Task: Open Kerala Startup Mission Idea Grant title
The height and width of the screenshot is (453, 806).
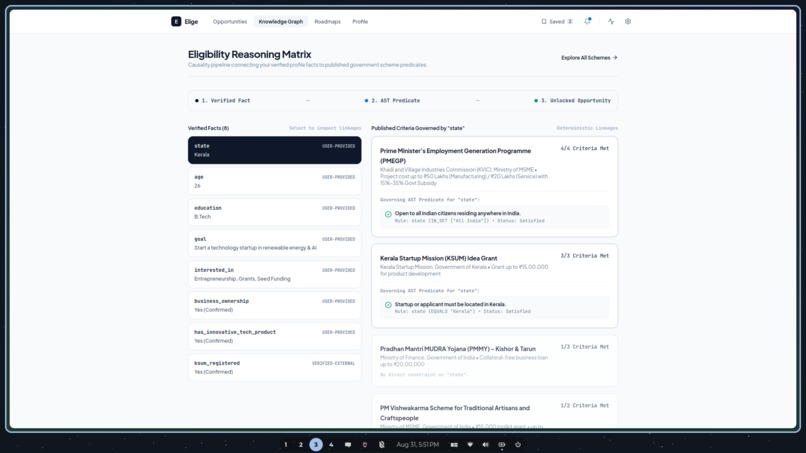Action: [x=438, y=258]
